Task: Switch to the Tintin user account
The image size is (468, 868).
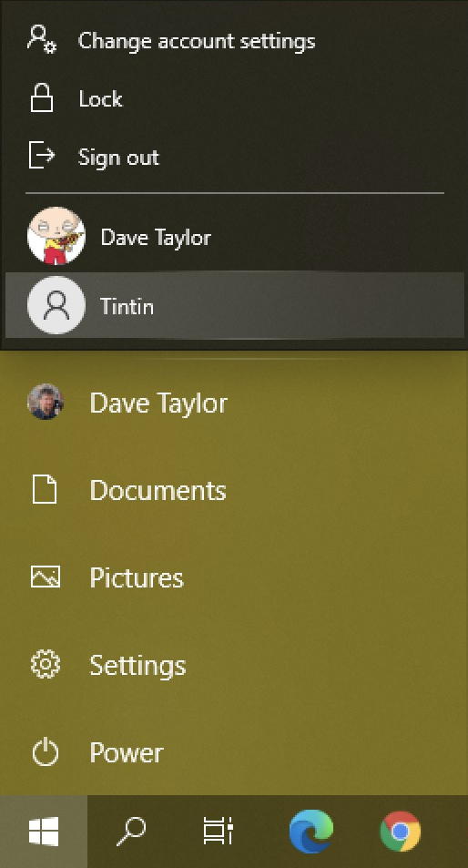Action: click(235, 305)
